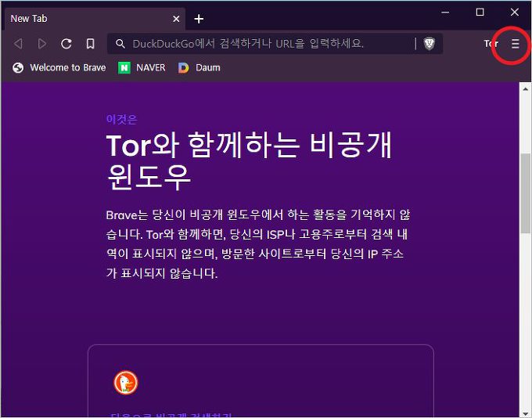Click the magnifier icon in the address bar
532x418 pixels.
(x=120, y=44)
